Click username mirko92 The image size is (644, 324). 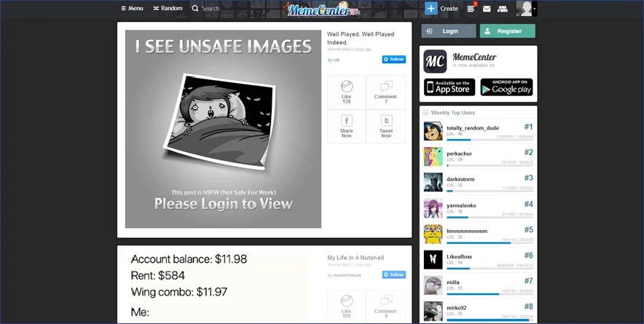click(456, 308)
